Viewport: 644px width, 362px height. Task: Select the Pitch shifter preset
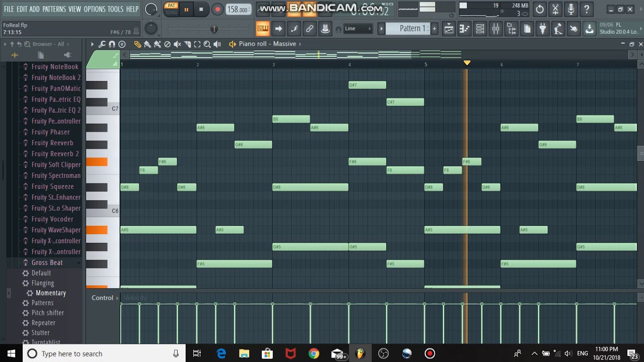tap(48, 313)
